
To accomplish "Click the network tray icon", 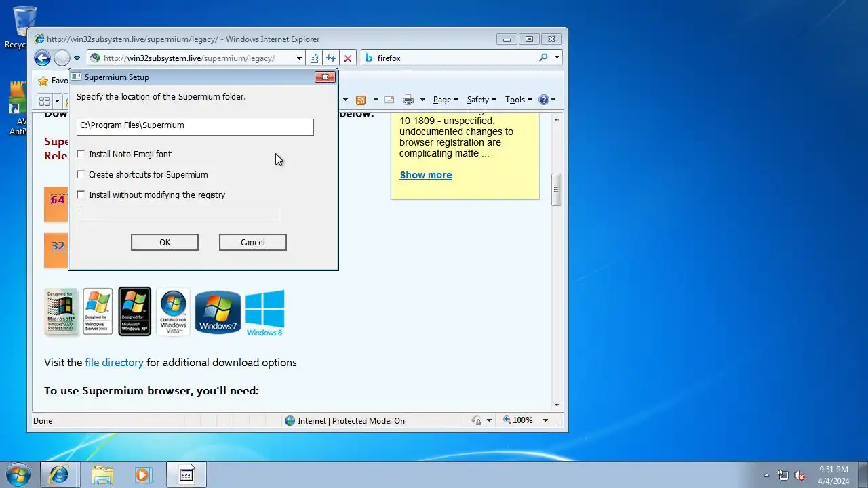I will (x=783, y=475).
